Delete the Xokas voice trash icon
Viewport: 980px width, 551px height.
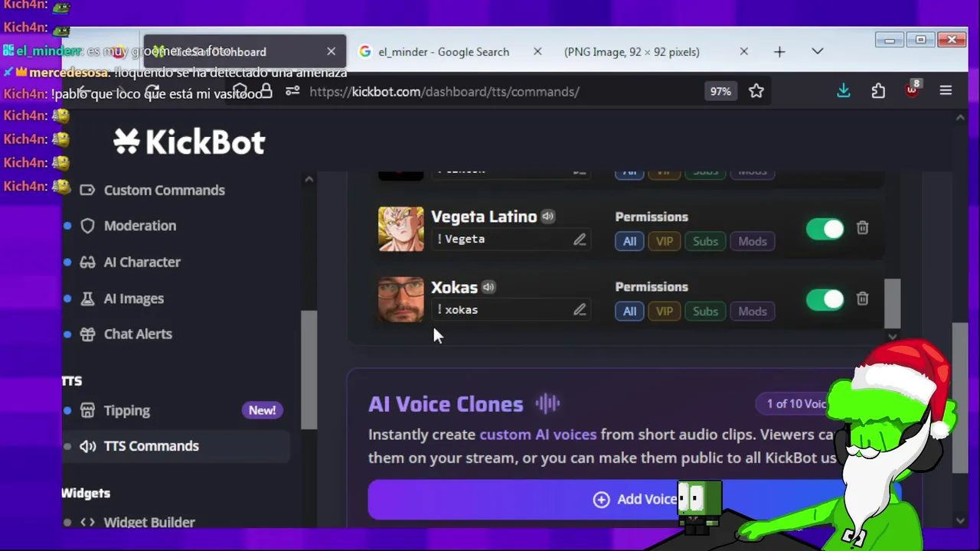point(863,298)
